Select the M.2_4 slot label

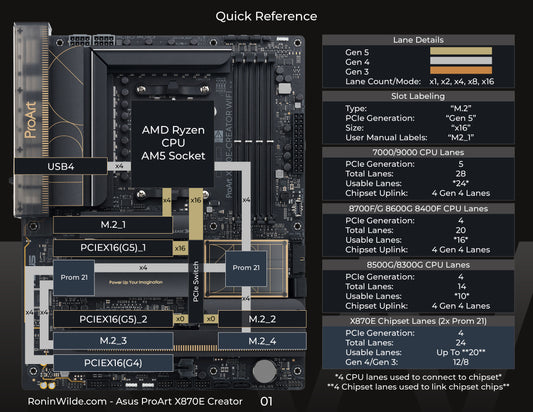262,341
